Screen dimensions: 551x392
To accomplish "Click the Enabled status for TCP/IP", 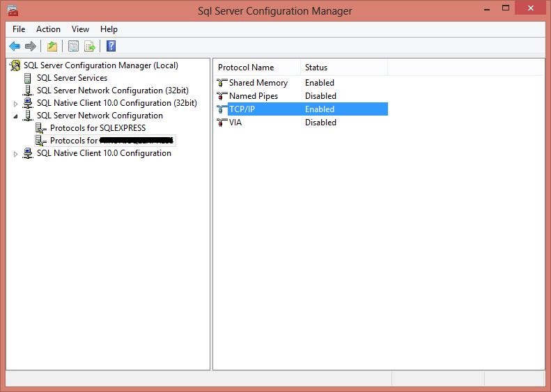I will (x=320, y=109).
